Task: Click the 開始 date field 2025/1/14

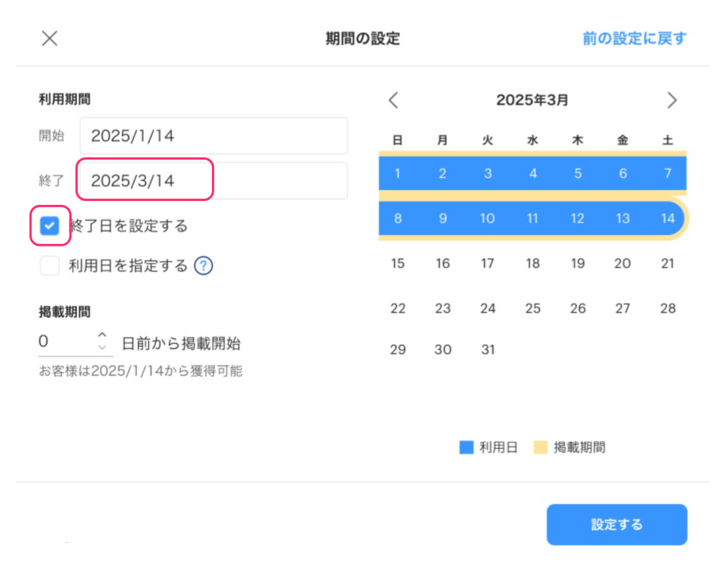Action: [x=213, y=136]
